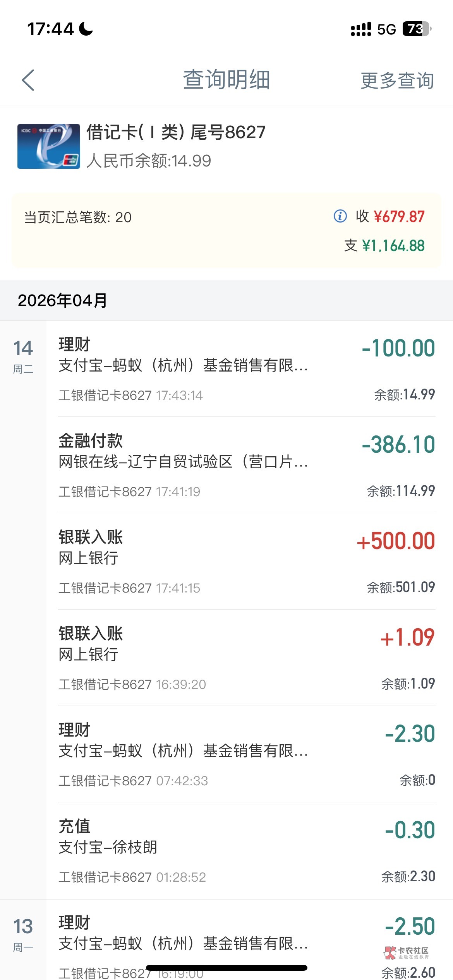Open the +1.09 银联入账 entry
453x980 pixels.
click(246, 658)
